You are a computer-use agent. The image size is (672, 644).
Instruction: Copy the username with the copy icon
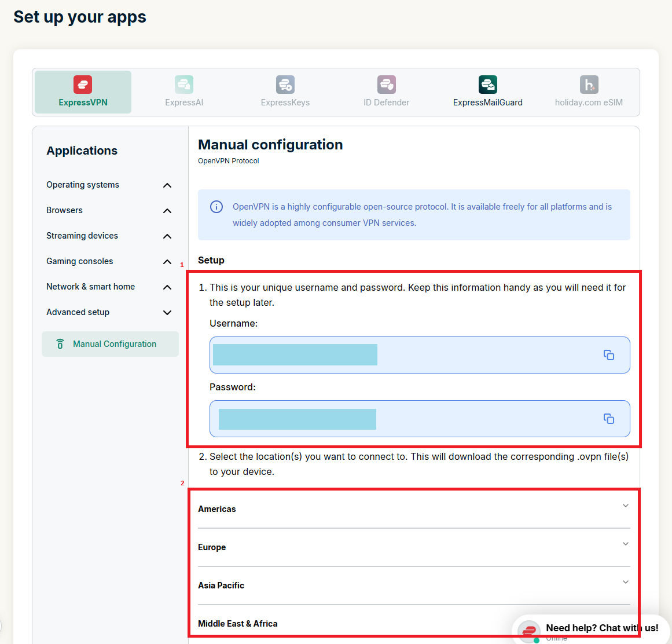[x=608, y=355]
